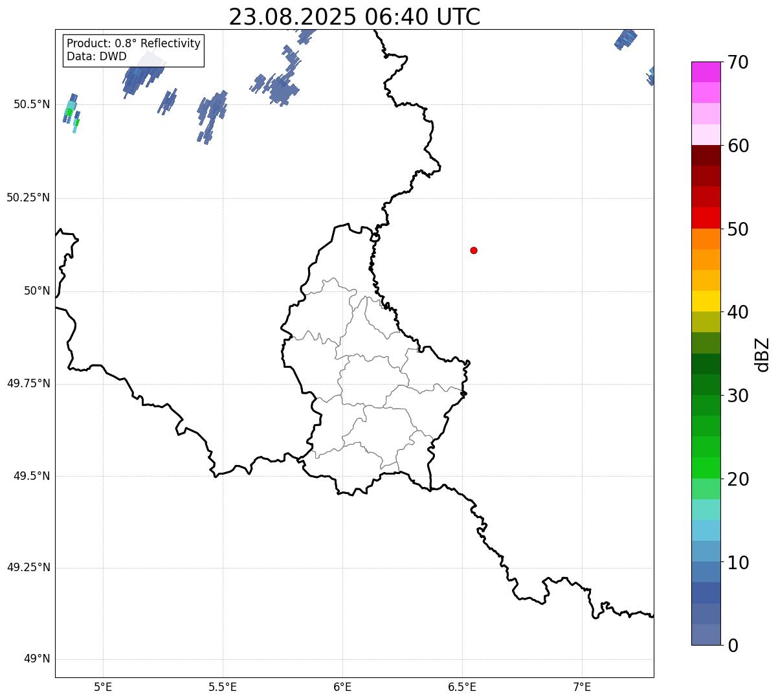The height and width of the screenshot is (700, 778).
Task: Click the title 23.08.2025 06:40 UTC
Action: tap(355, 17)
